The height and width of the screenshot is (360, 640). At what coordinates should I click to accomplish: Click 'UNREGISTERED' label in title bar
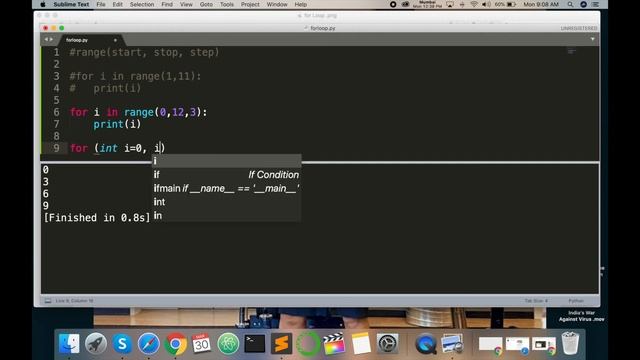tap(579, 28)
